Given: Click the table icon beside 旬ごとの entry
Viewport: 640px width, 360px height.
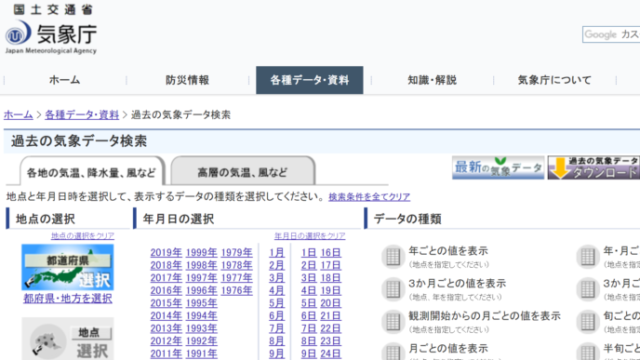Looking at the screenshot, I should [587, 322].
